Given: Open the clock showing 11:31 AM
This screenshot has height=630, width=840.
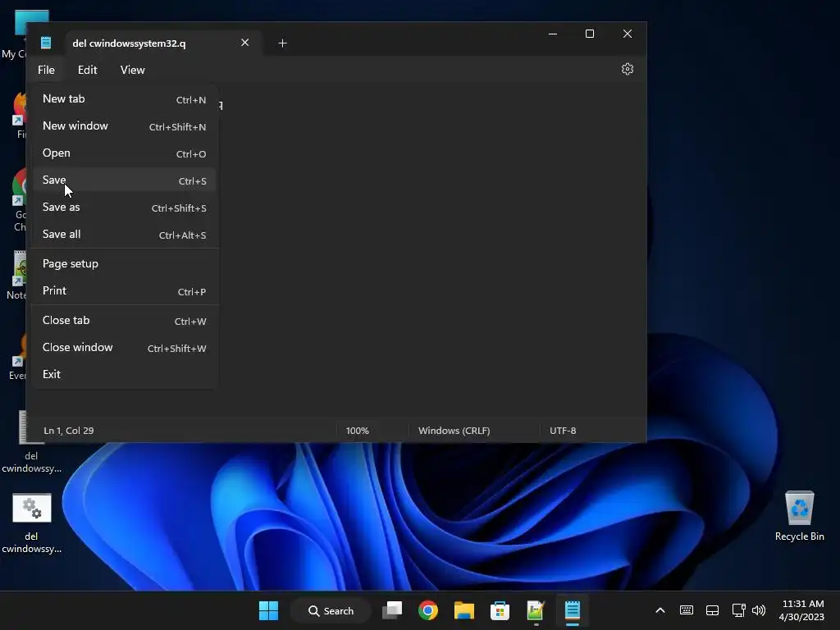Looking at the screenshot, I should coord(802,610).
